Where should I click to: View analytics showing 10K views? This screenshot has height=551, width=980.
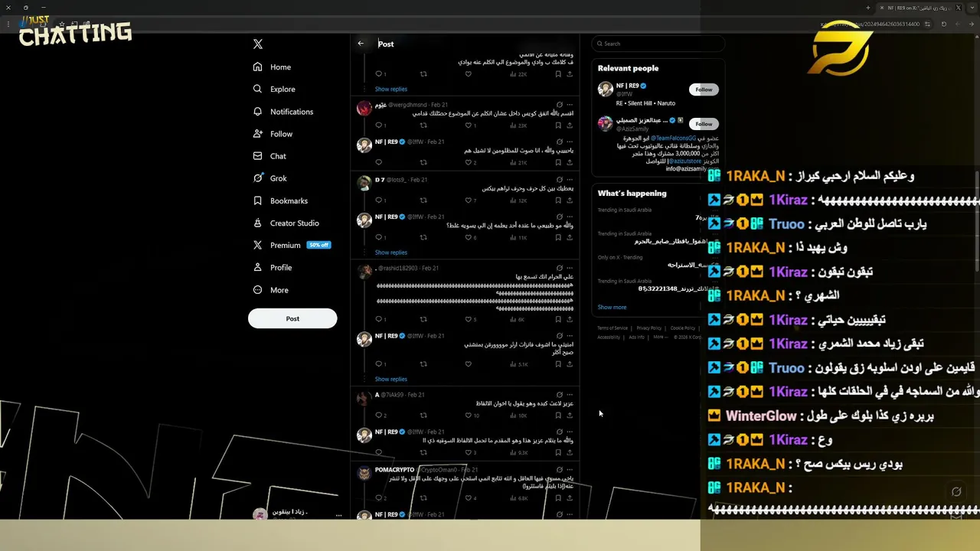pos(518,416)
